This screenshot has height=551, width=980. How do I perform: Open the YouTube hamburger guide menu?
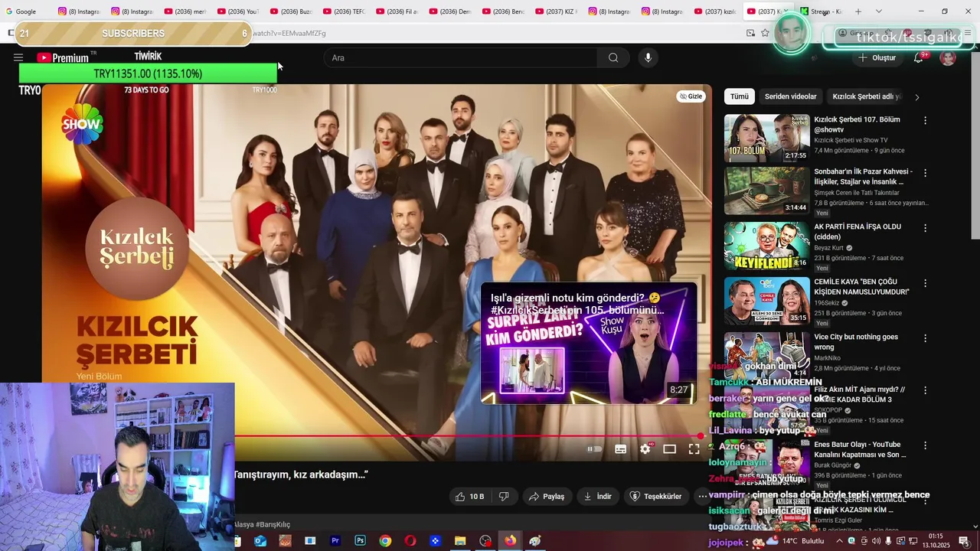(x=18, y=57)
